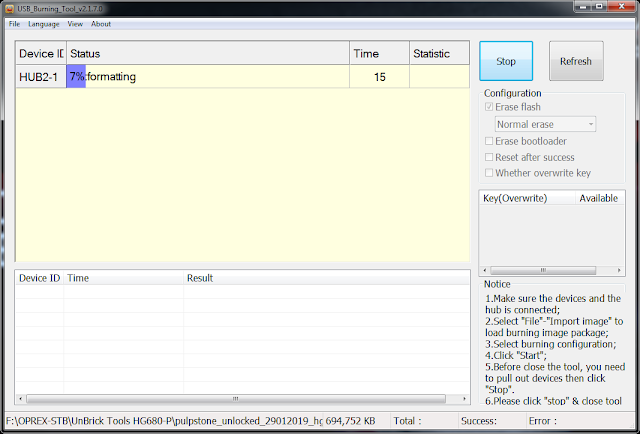Check Reset after success

click(x=489, y=157)
